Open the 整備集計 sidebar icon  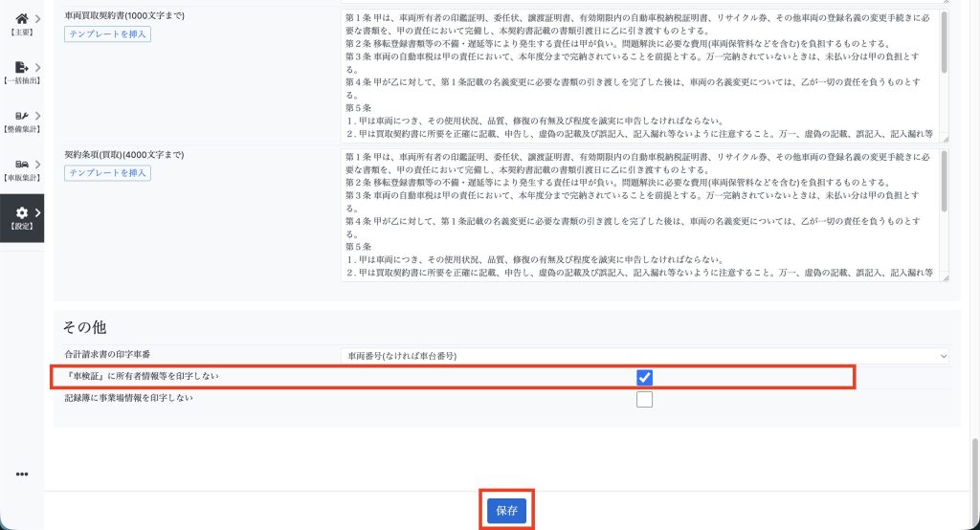[x=20, y=115]
